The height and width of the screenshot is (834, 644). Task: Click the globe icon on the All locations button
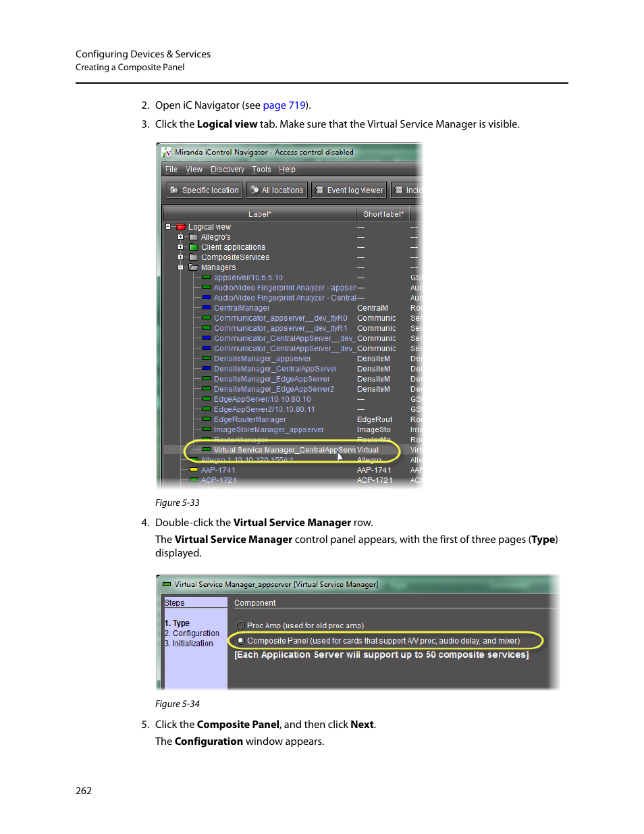click(254, 190)
